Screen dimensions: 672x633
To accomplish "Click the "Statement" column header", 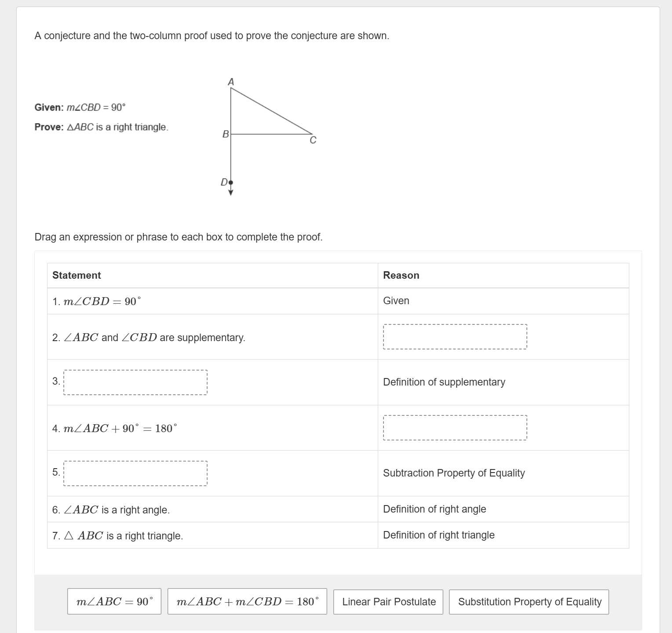I will click(x=76, y=275).
